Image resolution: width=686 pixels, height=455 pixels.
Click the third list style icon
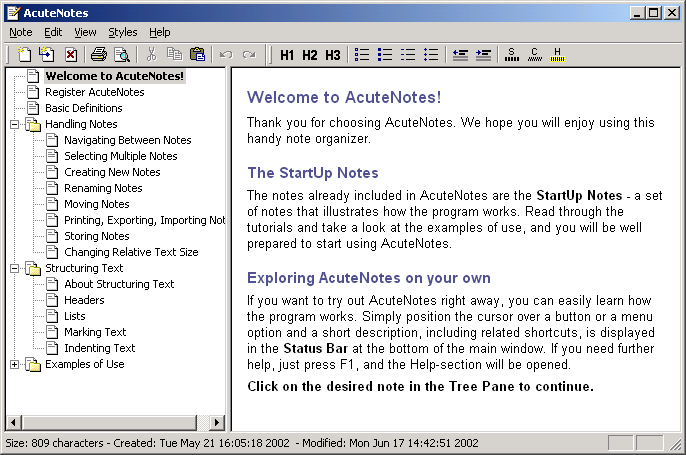[x=408, y=55]
